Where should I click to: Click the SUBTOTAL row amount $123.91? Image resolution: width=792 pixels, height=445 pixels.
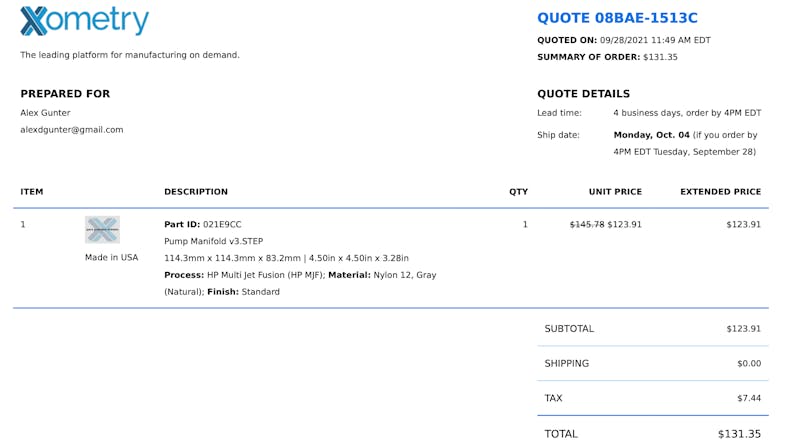coord(743,329)
